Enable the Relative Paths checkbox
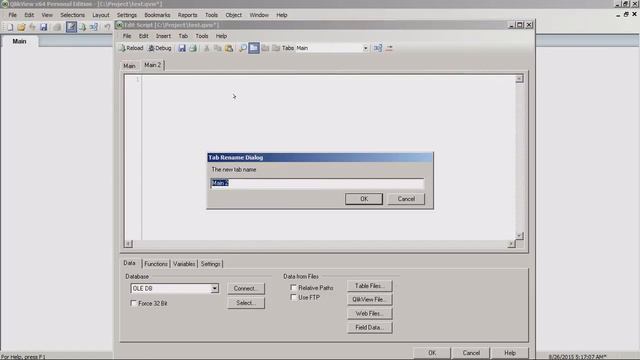This screenshot has width=640, height=360. pyautogui.click(x=293, y=287)
